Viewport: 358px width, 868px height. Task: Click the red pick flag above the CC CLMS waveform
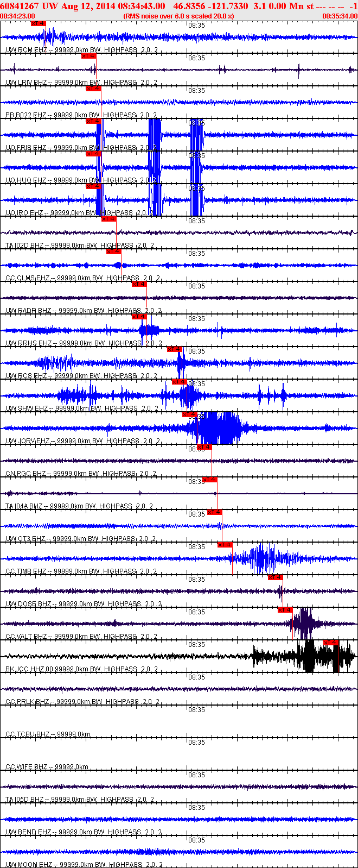113,251
